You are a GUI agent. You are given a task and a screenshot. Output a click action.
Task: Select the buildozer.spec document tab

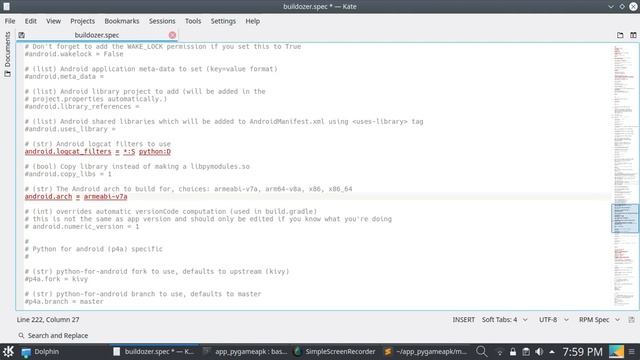pyautogui.click(x=97, y=35)
